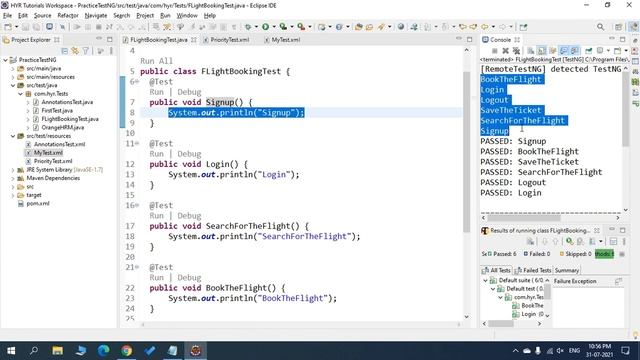Image resolution: width=640 pixels, height=360 pixels.
Task: Expand the src/main/java folder
Action: coord(13,69)
